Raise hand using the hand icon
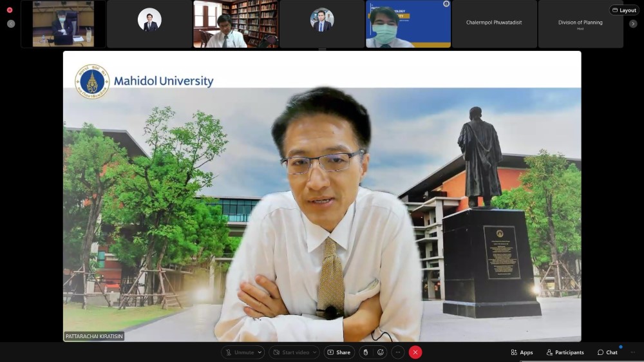This screenshot has width=644, height=362. (365, 352)
